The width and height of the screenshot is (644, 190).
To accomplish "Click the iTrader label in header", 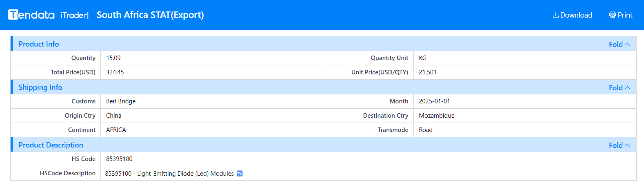I will pyautogui.click(x=74, y=15).
